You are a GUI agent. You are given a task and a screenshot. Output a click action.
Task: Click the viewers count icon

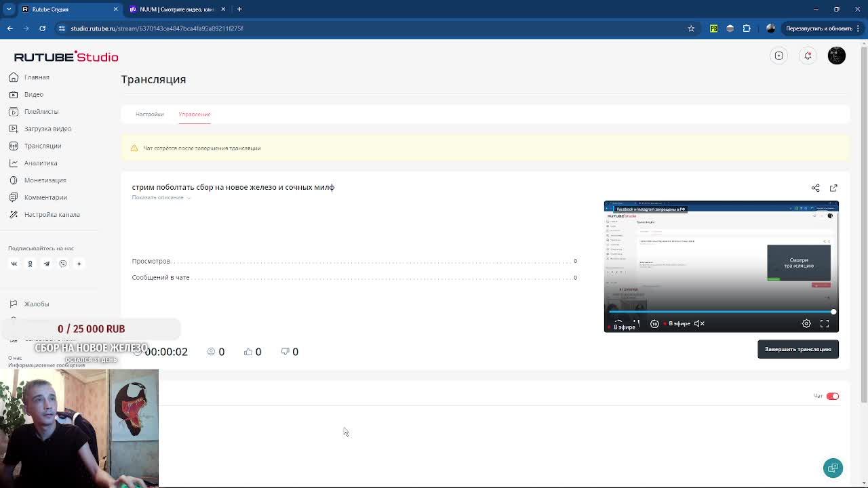pos(212,352)
